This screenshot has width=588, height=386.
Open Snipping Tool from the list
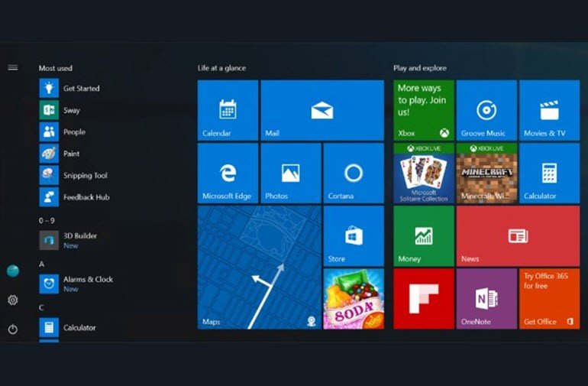(x=73, y=175)
